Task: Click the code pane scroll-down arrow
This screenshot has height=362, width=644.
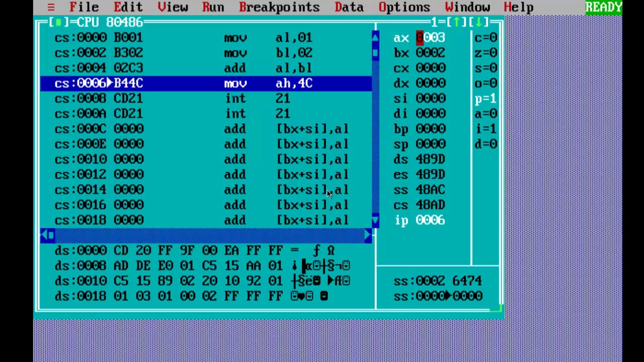Action: 375,220
